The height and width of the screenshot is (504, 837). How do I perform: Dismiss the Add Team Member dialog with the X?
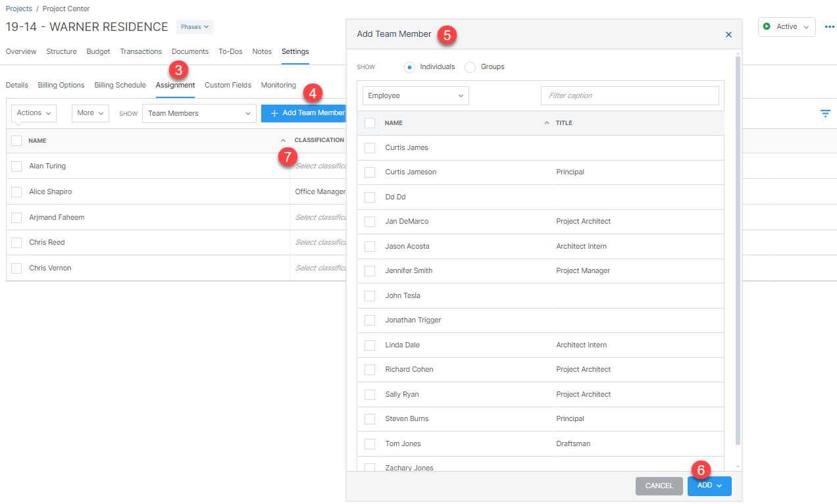pos(728,34)
